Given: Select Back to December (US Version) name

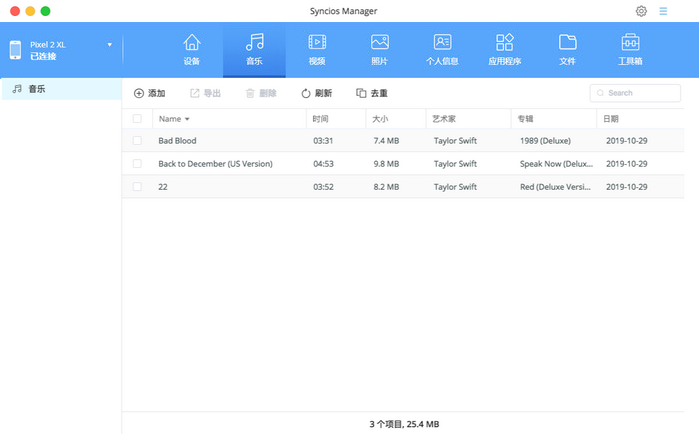Looking at the screenshot, I should [x=215, y=164].
